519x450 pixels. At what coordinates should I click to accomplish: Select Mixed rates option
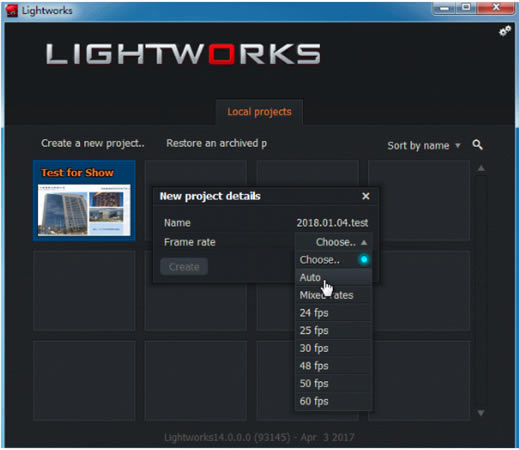[x=334, y=295]
